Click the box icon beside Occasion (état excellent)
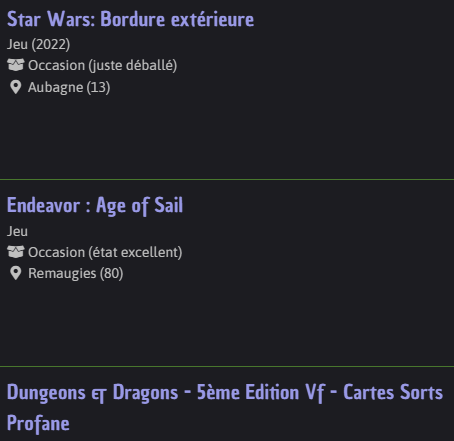 (16, 252)
